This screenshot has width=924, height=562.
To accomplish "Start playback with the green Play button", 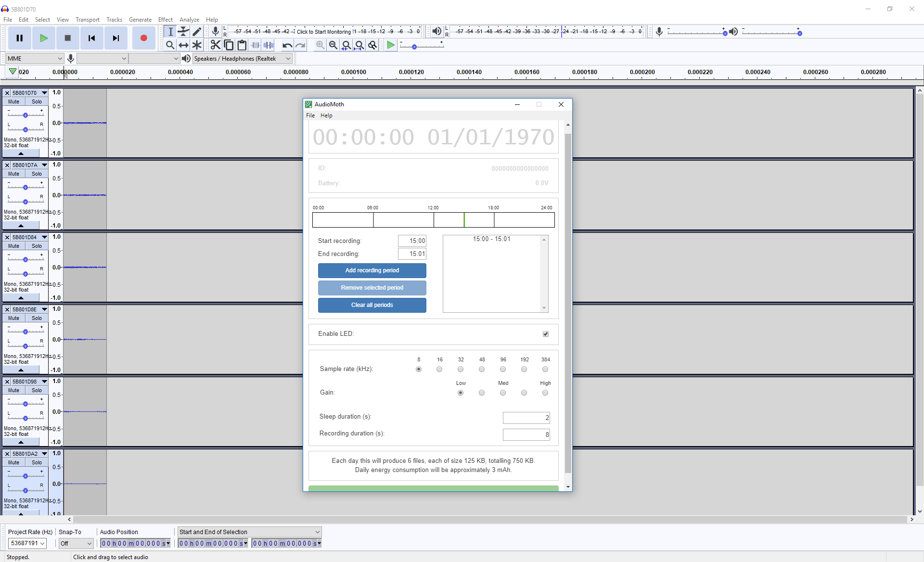I will click(44, 38).
